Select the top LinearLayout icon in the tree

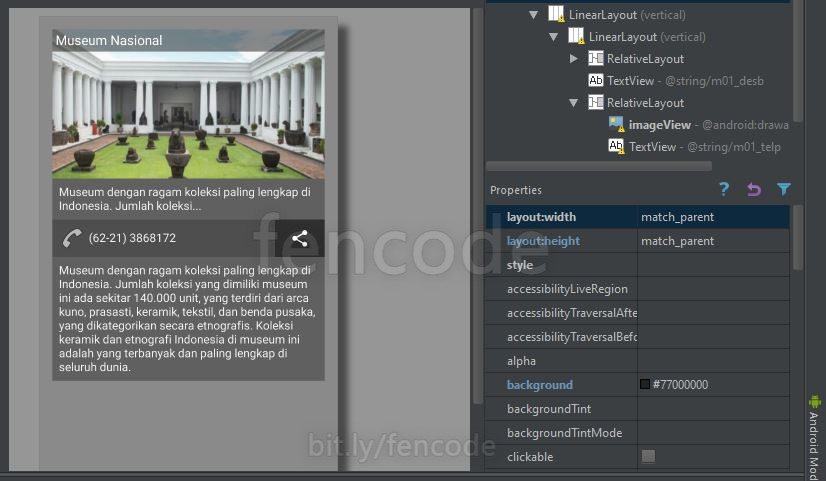[x=556, y=14]
